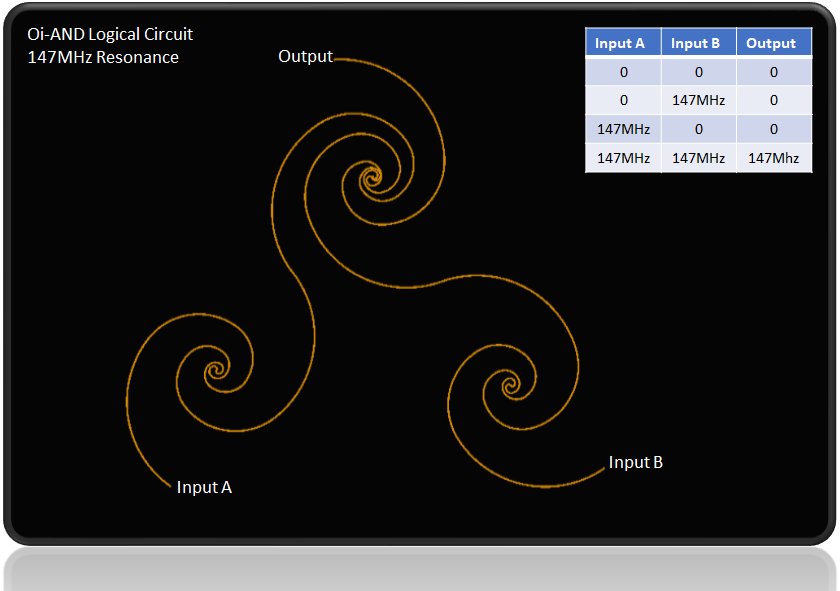
Task: Click Input A "147MHz" cell in third row
Action: (x=623, y=129)
